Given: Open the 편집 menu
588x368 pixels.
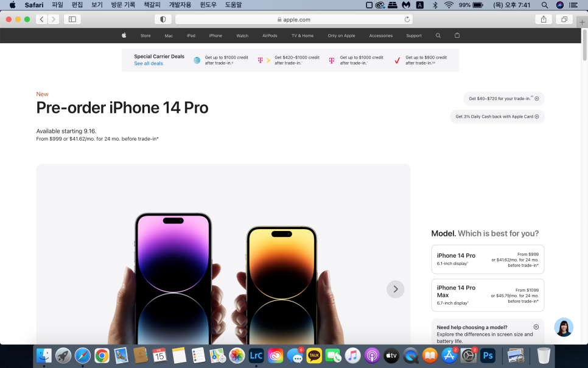Looking at the screenshot, I should coord(77,5).
